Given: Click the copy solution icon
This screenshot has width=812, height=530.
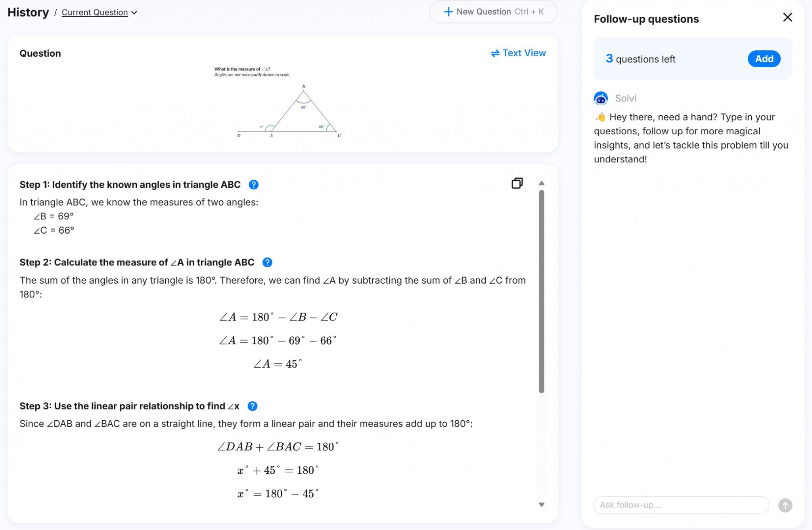Looking at the screenshot, I should pos(517,183).
